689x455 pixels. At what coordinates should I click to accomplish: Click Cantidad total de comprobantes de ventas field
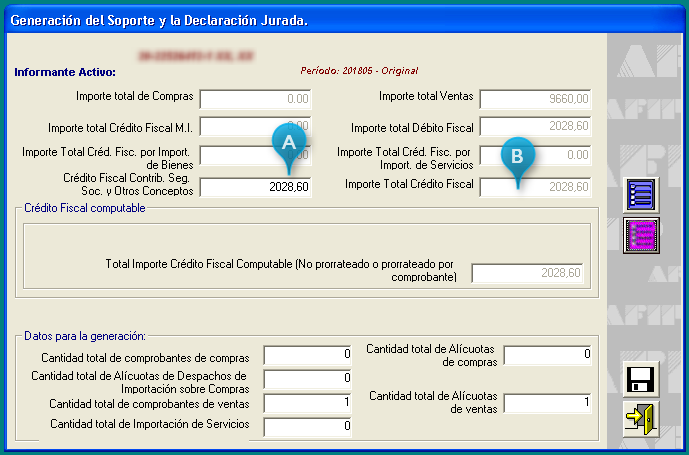(307, 403)
